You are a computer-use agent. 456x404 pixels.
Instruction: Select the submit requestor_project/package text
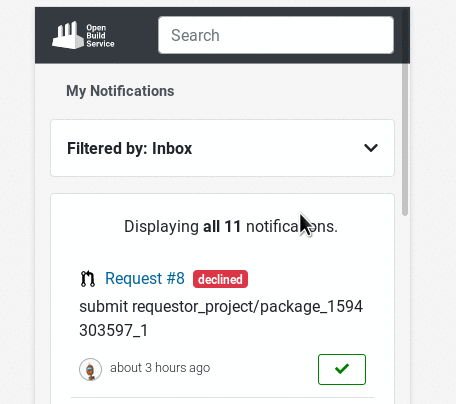[x=221, y=318]
